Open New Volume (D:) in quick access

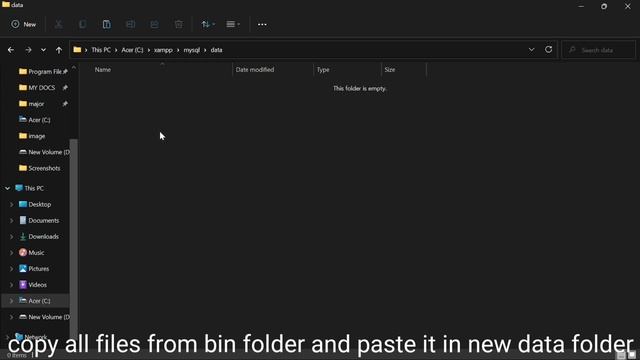(44, 152)
